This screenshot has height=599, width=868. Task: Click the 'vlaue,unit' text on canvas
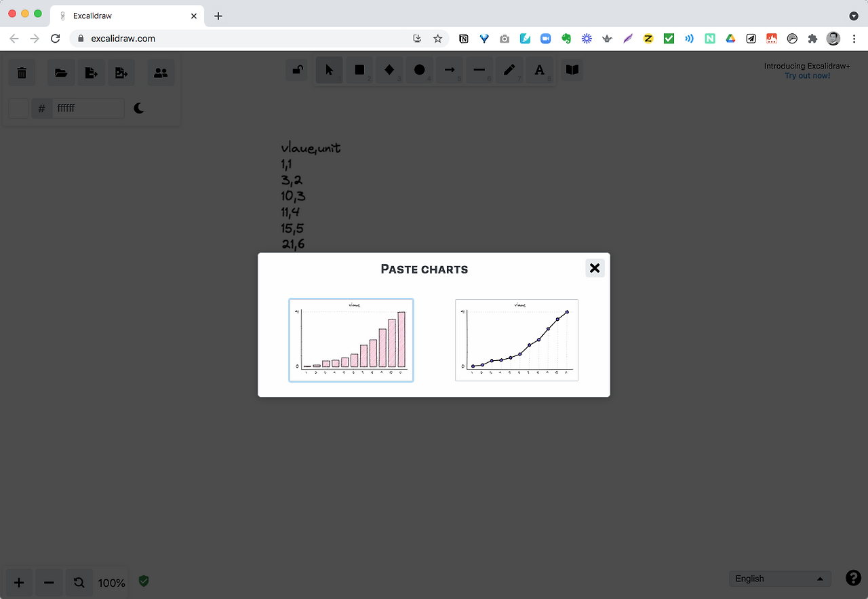(x=311, y=148)
